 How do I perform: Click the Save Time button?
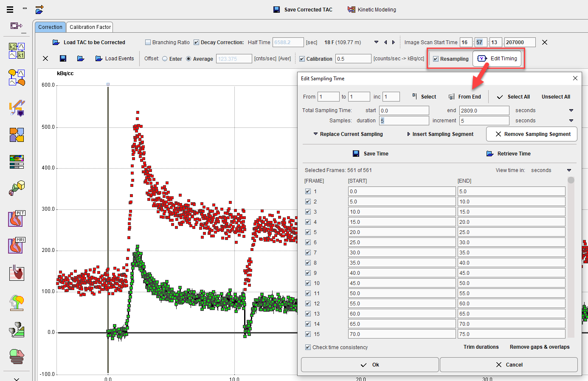tap(371, 154)
